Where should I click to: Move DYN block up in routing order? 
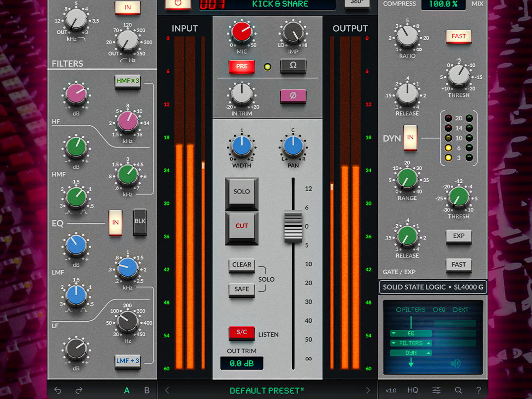(x=428, y=353)
